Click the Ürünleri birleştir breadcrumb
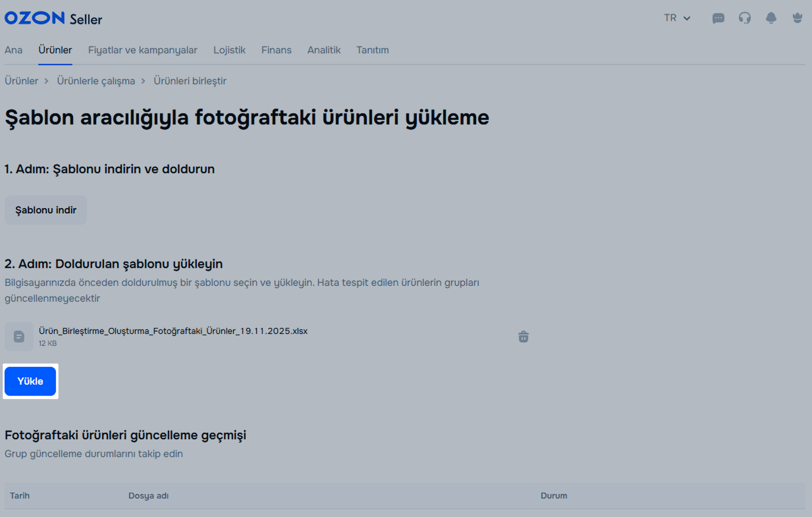Viewport: 812px width, 517px height. pos(190,81)
